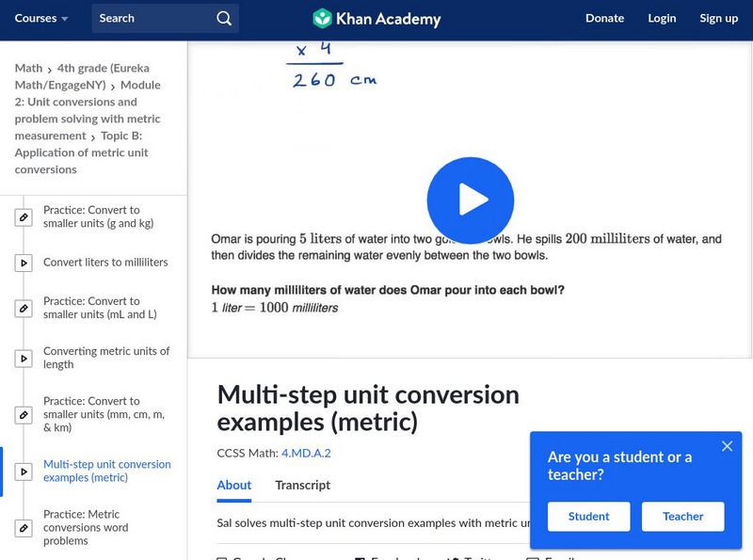This screenshot has width=753, height=560.
Task: Click the video icon next to Convert liters to milliliters
Action: [x=24, y=263]
